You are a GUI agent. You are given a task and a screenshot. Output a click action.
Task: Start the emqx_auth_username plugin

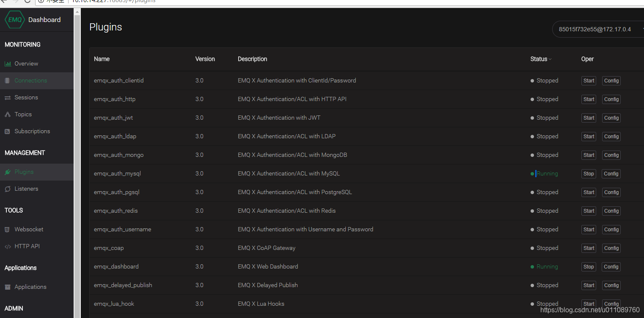click(x=589, y=230)
